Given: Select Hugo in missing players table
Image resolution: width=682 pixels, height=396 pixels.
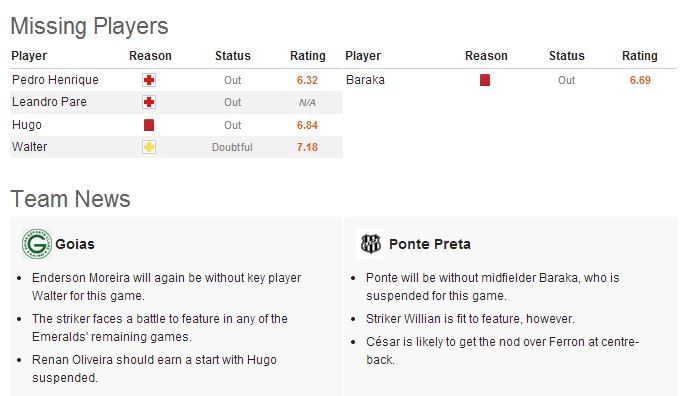Looking at the screenshot, I should click(x=27, y=125).
